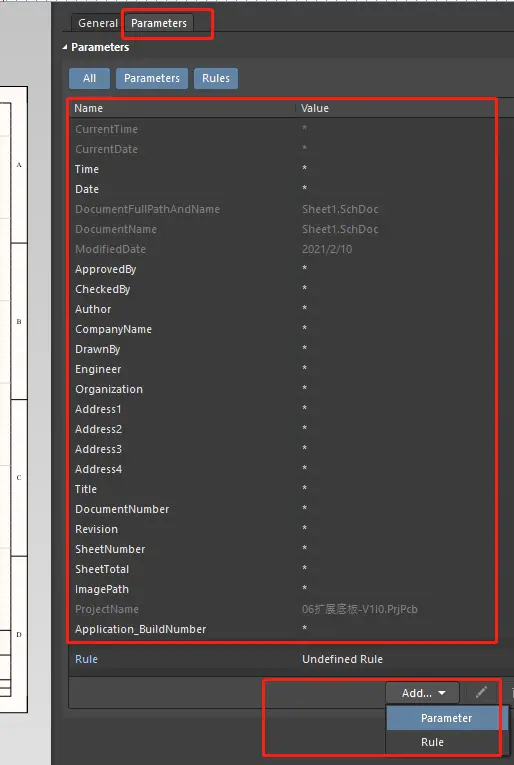Select the DrawnBy parameter row

point(282,349)
